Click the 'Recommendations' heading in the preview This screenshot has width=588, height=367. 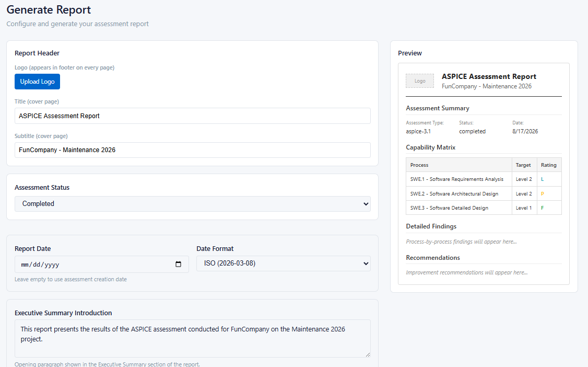(433, 258)
